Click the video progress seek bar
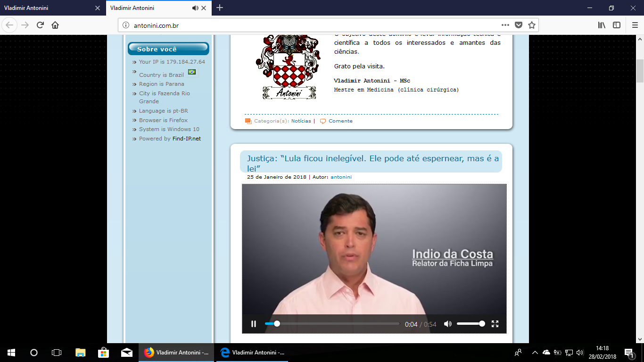This screenshot has width=644, height=362. pos(332,324)
